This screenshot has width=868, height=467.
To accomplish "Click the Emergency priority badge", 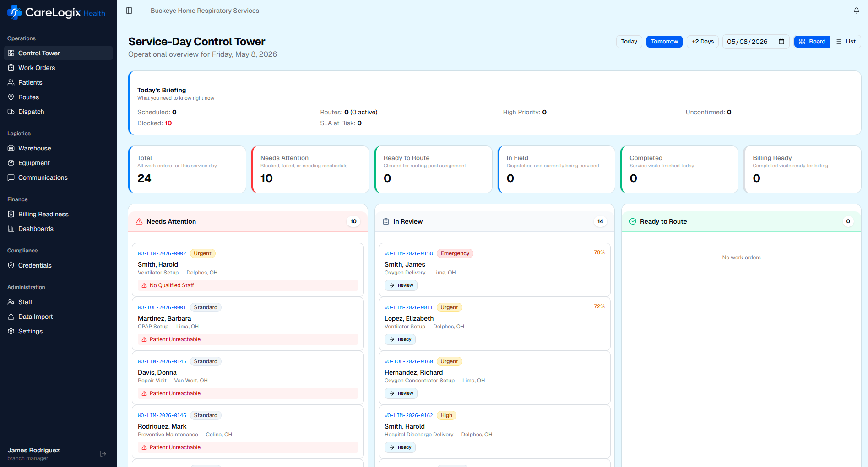I will pos(455,253).
